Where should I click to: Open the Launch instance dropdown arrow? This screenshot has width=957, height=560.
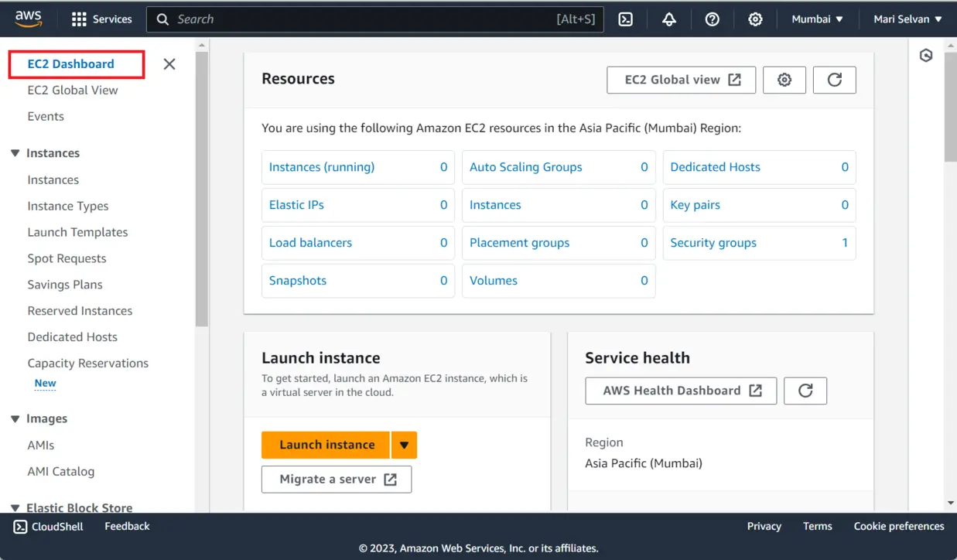tap(404, 445)
